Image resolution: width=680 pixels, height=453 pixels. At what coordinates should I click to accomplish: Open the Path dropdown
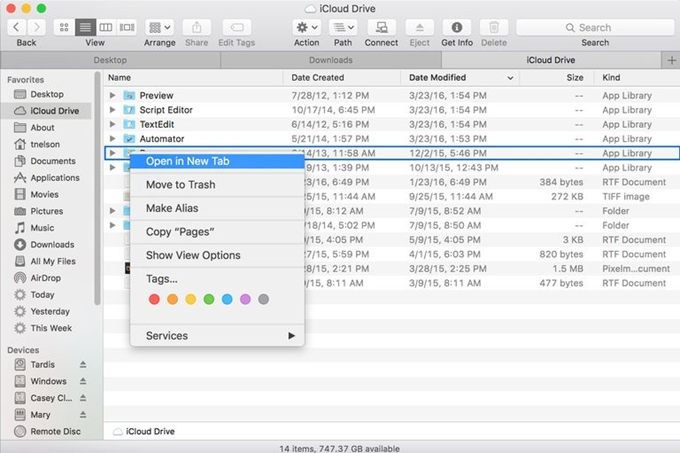(343, 27)
